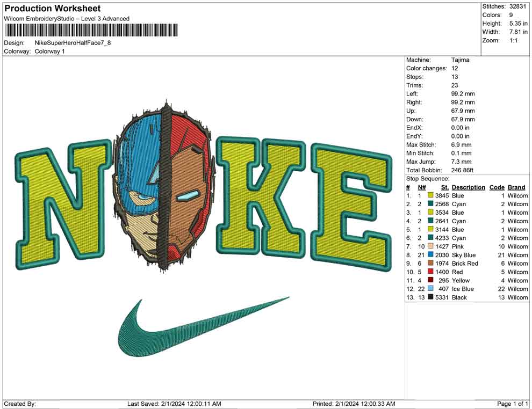
Task: Click the Code column header
Action: pos(497,187)
